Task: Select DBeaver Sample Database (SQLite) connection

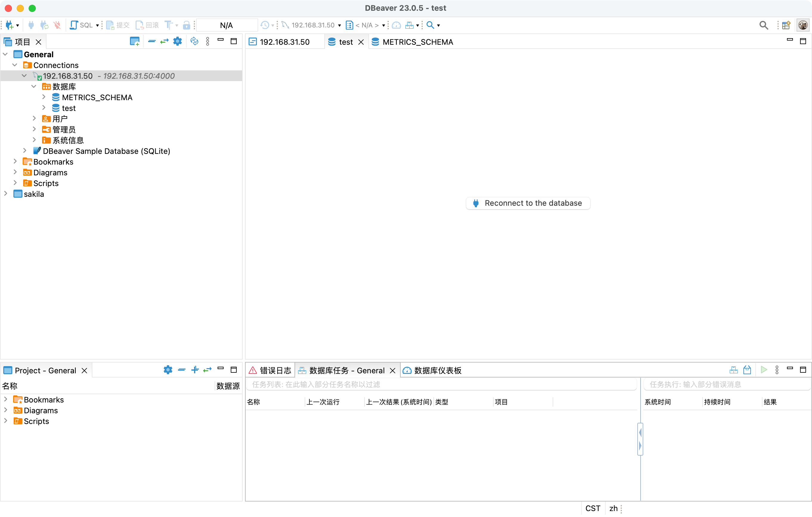Action: point(106,151)
